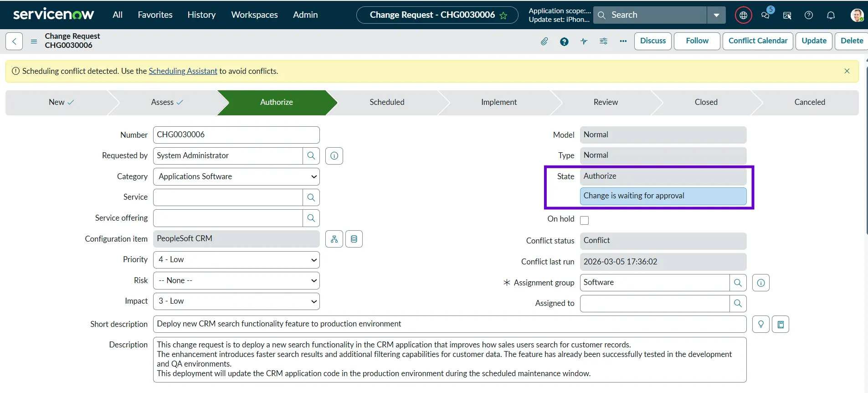Open the Assignment group info icon
868x393 pixels.
[760, 283]
